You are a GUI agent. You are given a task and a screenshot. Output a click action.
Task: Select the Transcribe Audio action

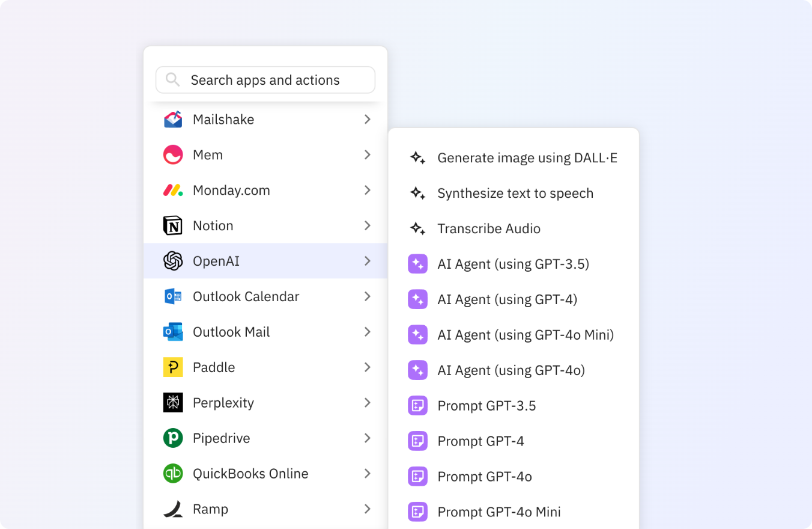[489, 229]
